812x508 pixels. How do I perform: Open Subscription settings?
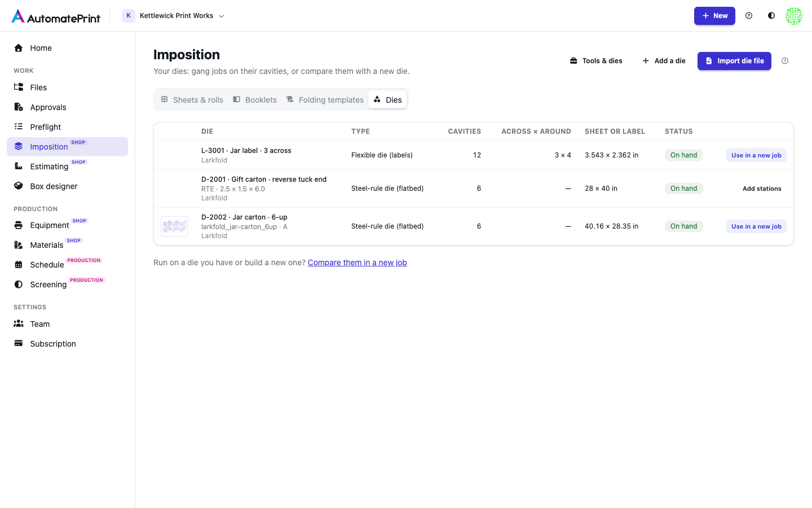click(67, 344)
